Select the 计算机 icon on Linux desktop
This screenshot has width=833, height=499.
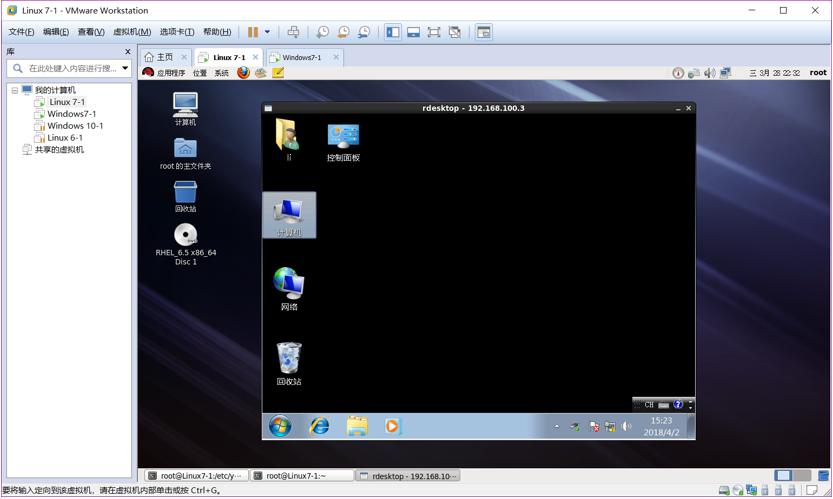point(185,109)
